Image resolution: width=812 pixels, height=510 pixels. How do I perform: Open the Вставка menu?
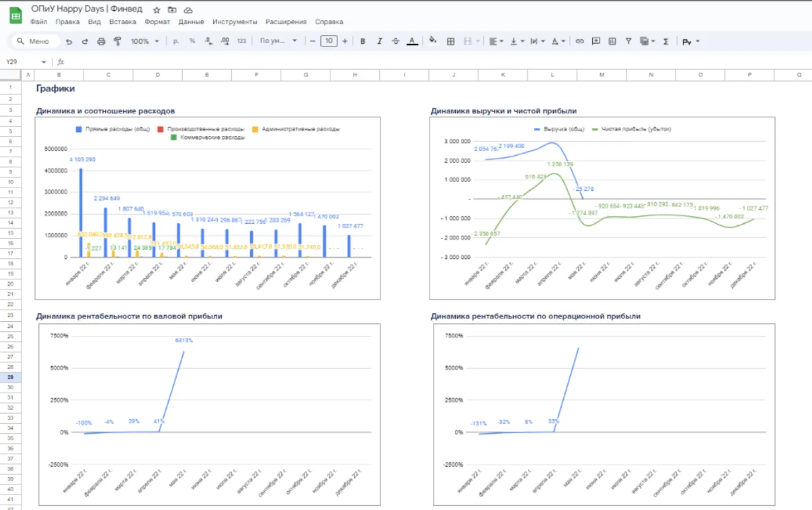tap(122, 22)
